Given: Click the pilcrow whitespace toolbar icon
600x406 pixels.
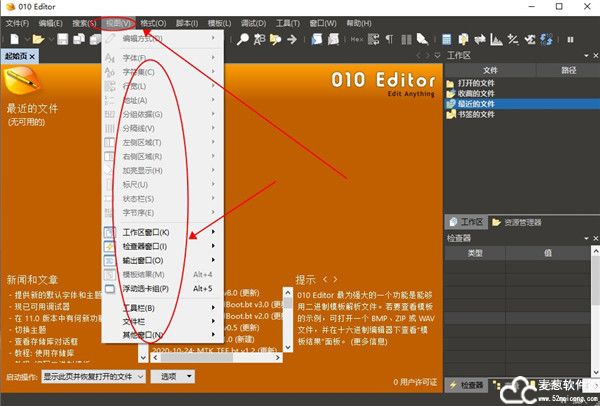Looking at the screenshot, I should point(389,39).
